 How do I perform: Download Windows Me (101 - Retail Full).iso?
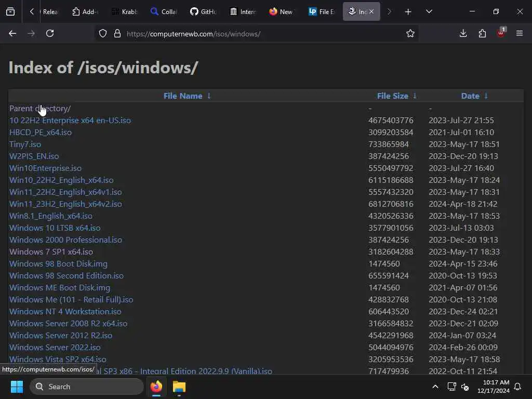click(71, 300)
